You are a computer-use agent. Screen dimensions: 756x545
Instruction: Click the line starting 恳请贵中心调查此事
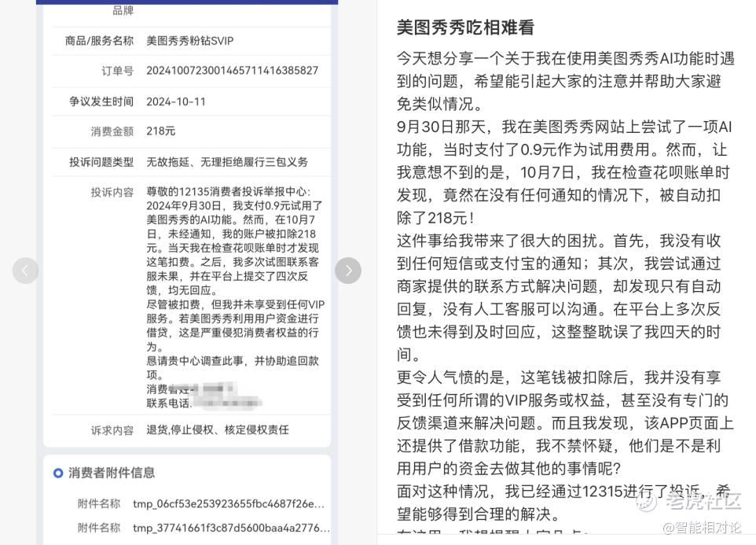[233, 361]
